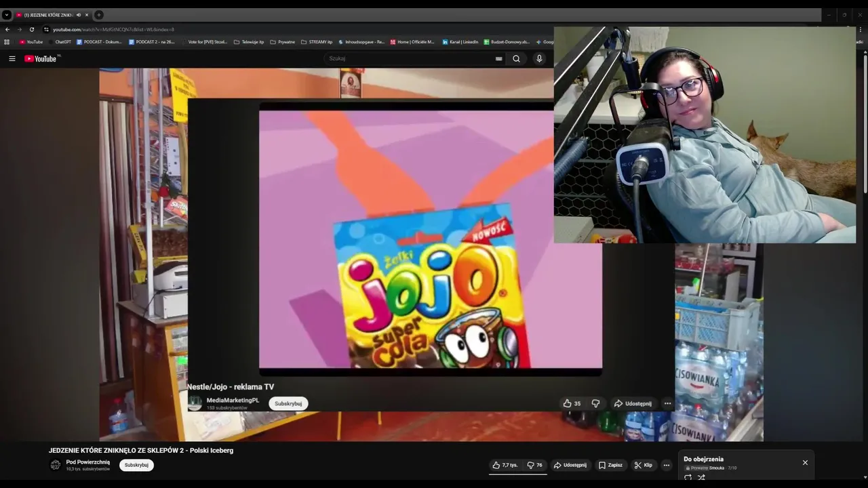
Task: Click the embedded like thumb showing 35
Action: coord(572,403)
